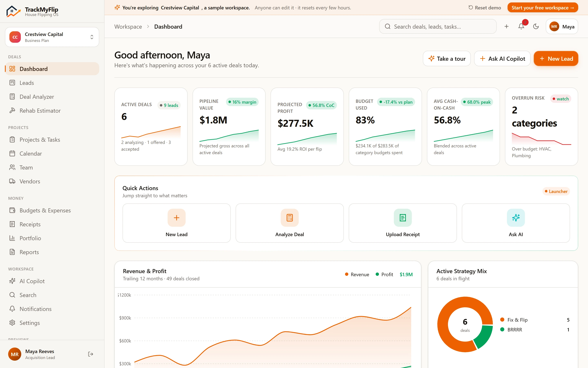Open AI Copilot in the sidebar

(52, 281)
